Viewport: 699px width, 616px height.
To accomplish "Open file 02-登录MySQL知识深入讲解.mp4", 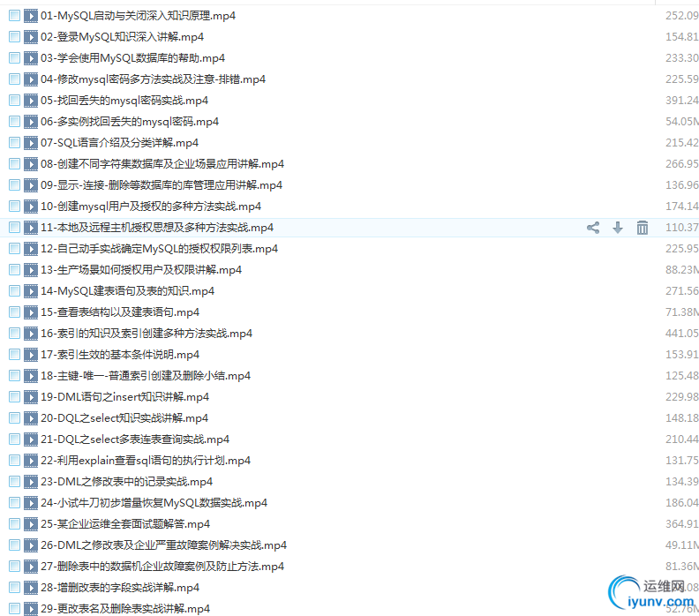I will tap(122, 37).
